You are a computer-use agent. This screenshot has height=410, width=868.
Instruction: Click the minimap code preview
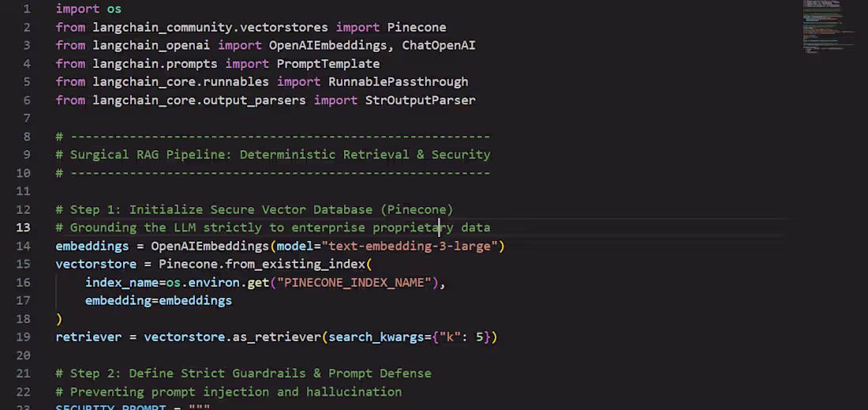coord(827,27)
